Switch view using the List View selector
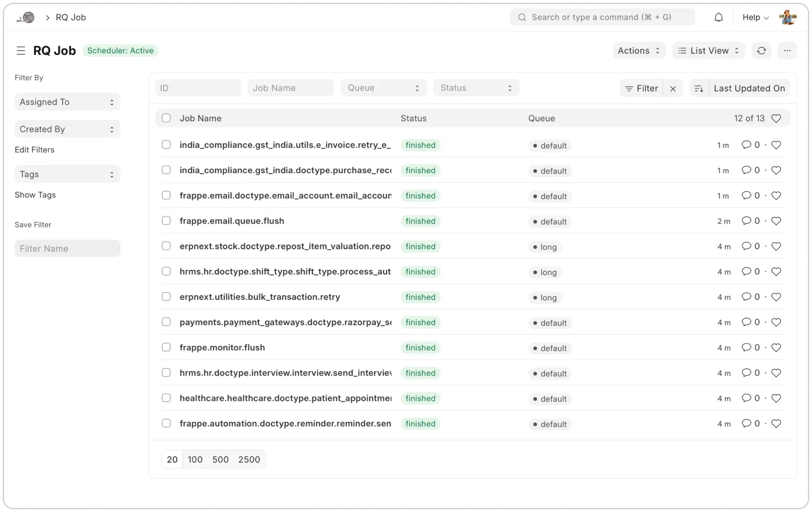Viewport: 812px width, 512px height. 708,50
